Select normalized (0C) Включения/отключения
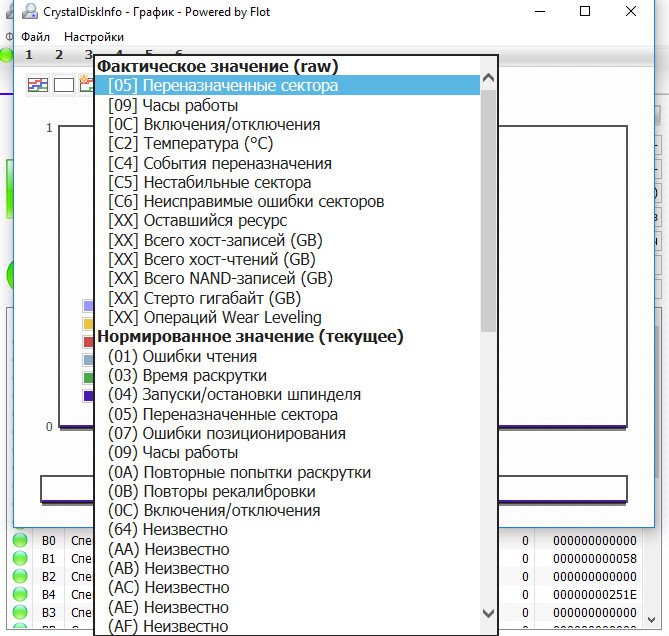669x636 pixels. (x=287, y=511)
